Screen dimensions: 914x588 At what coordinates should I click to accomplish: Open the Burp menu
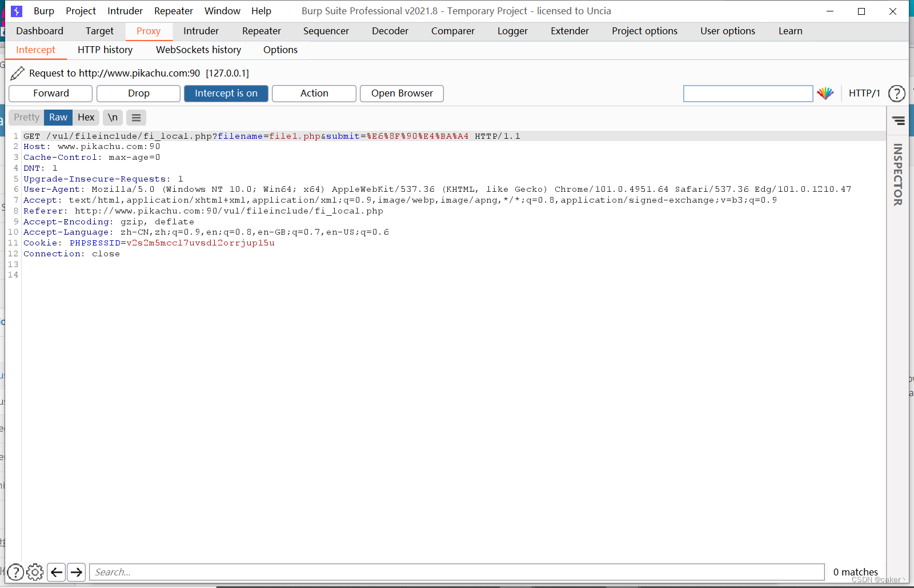tap(44, 11)
